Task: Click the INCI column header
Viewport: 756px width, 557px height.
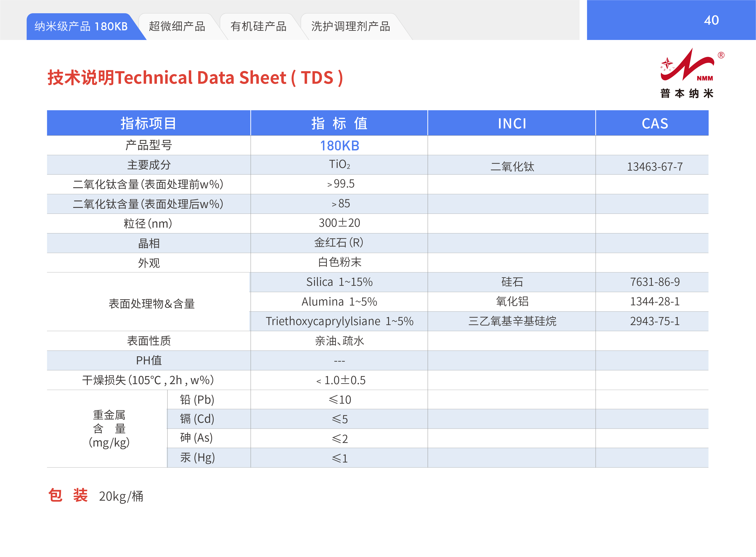Action: tap(512, 123)
